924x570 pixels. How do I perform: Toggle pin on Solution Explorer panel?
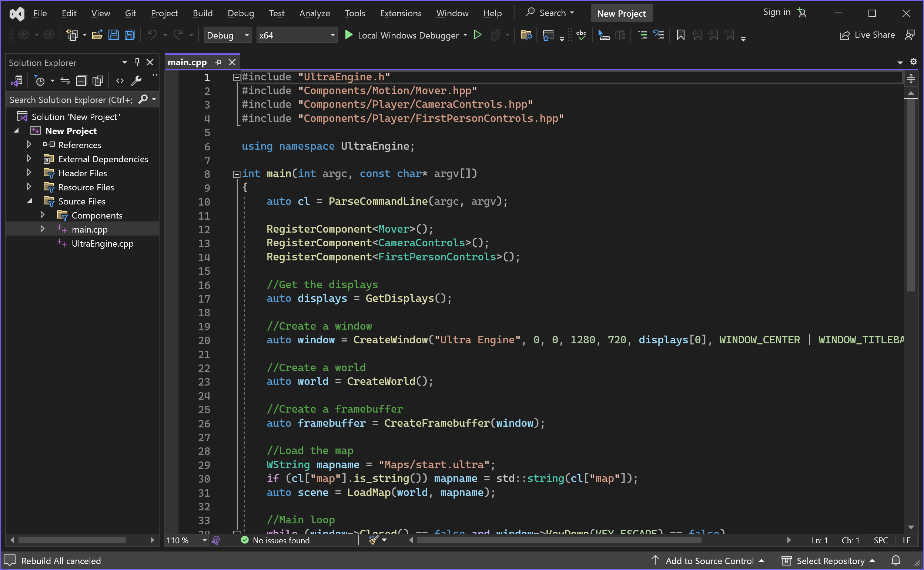point(137,62)
